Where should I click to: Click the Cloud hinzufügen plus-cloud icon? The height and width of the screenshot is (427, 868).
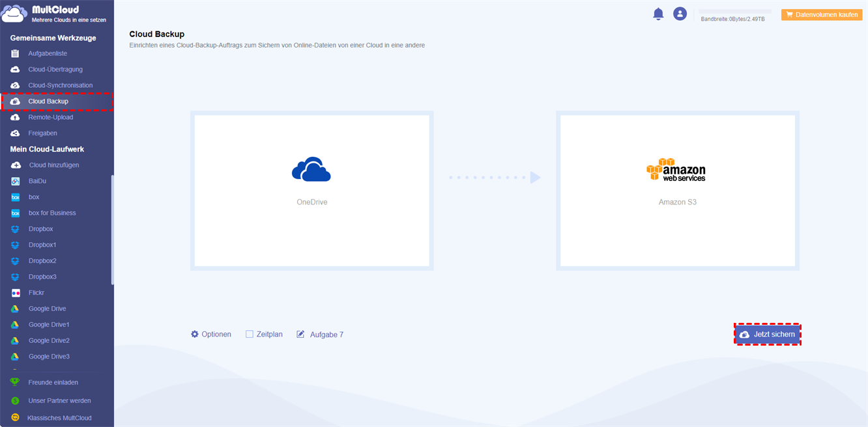pos(16,165)
